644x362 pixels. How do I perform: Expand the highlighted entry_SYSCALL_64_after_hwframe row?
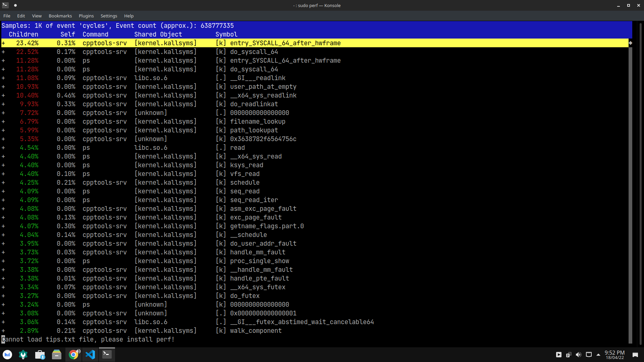click(3, 43)
